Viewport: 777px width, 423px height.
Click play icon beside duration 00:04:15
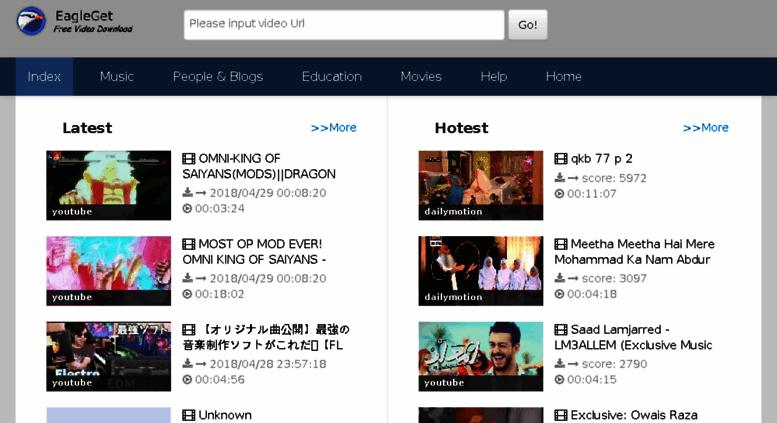tap(559, 380)
